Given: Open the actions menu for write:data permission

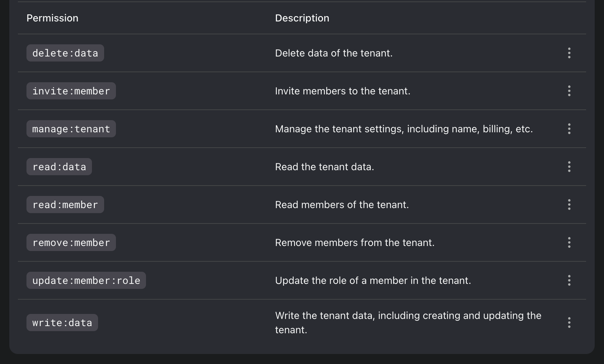Looking at the screenshot, I should (569, 323).
